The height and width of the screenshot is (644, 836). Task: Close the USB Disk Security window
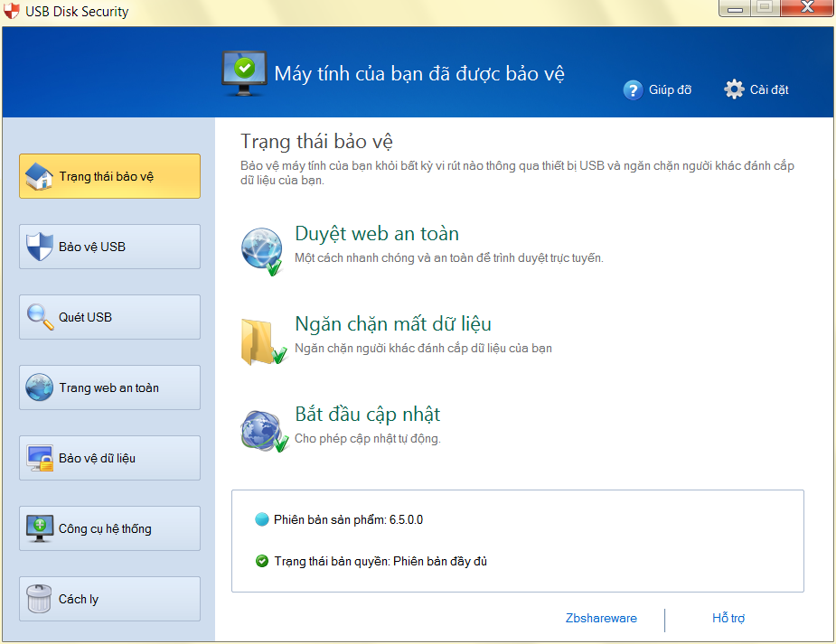click(808, 8)
